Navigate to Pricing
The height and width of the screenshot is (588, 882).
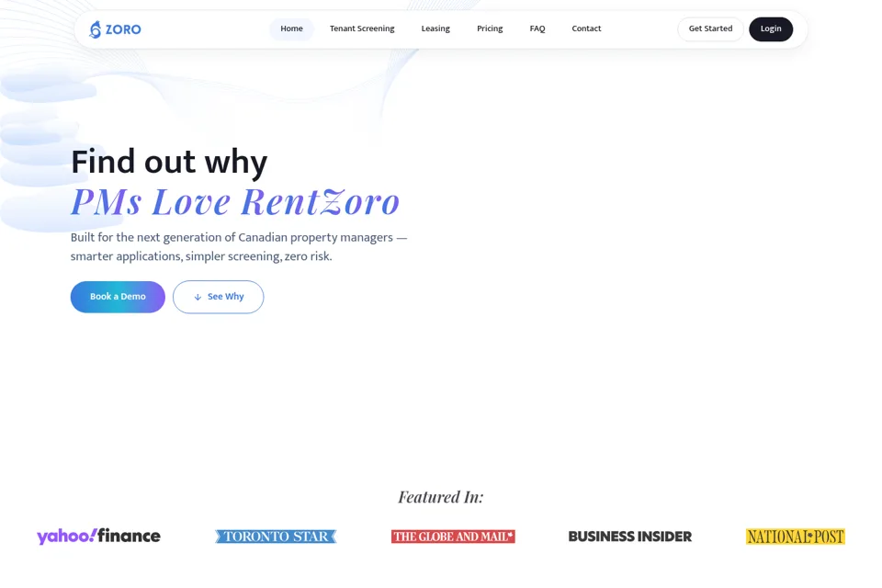coord(490,28)
